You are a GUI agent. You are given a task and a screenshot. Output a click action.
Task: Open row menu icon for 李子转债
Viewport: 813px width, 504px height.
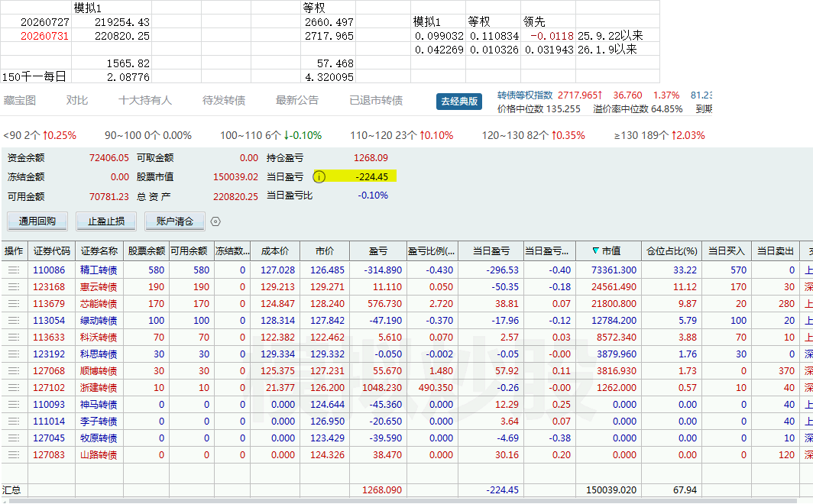[14, 421]
